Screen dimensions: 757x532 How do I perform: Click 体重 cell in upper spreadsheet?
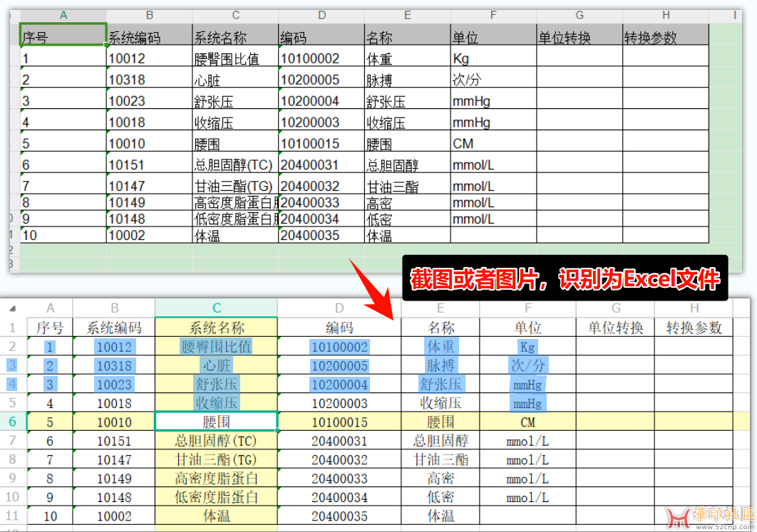[408, 56]
